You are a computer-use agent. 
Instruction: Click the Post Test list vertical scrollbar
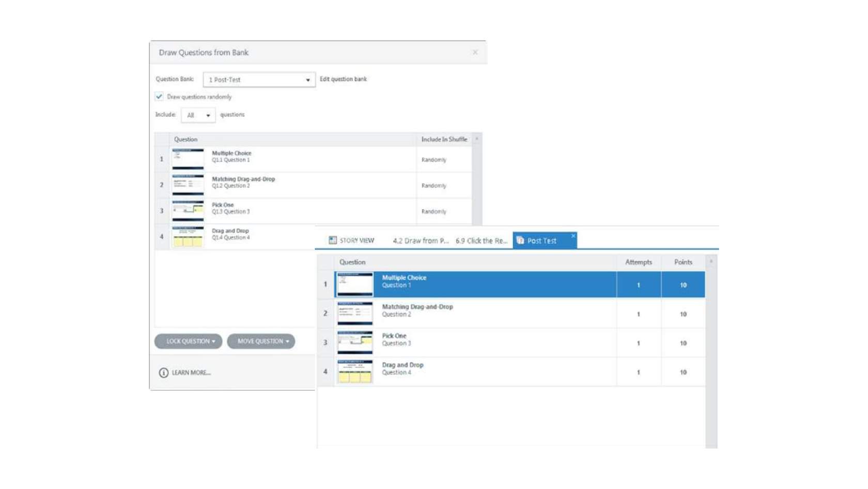coord(711,352)
